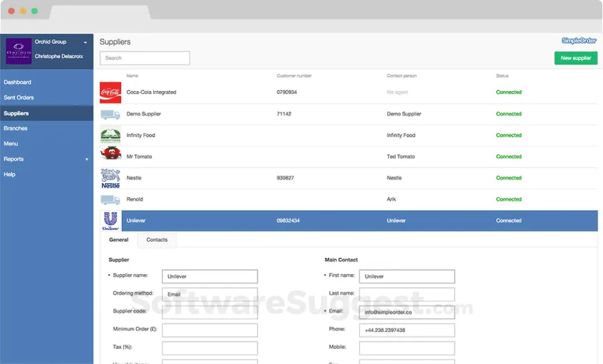603x364 pixels.
Task: Click Connected status for Nestle
Action: [509, 178]
